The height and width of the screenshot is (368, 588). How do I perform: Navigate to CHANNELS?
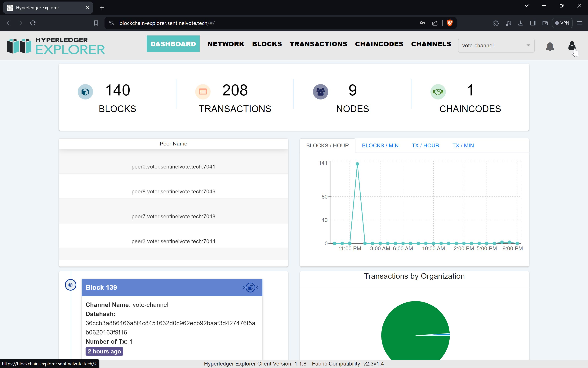point(431,44)
